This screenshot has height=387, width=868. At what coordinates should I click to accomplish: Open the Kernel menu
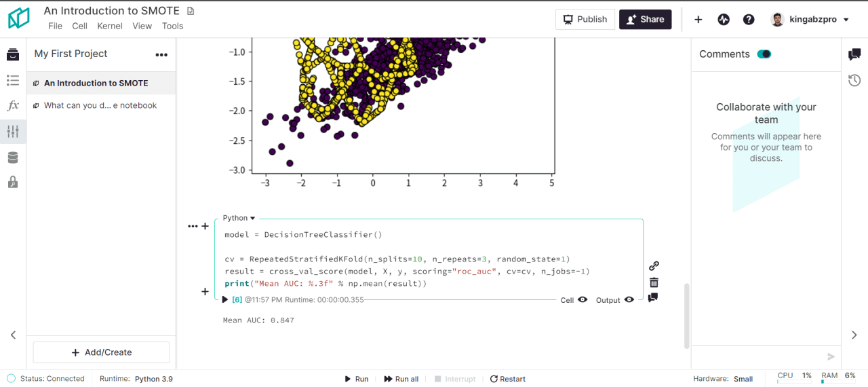110,26
